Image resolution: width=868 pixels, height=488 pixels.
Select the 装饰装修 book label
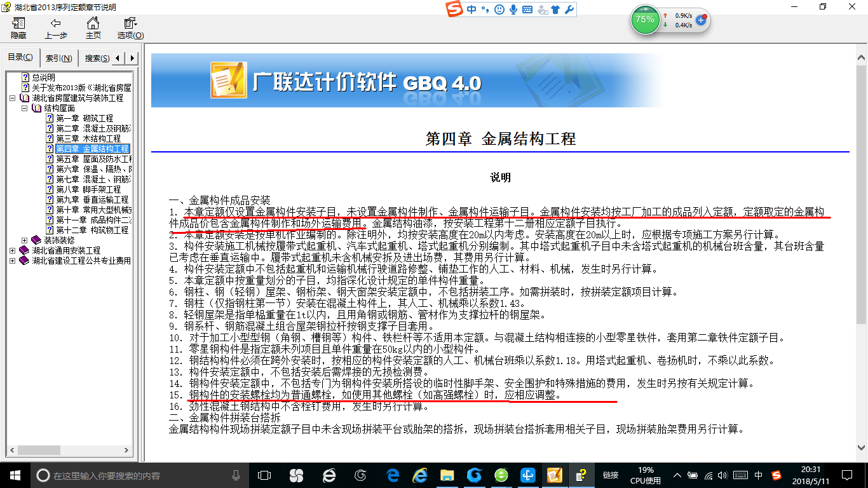(x=59, y=240)
